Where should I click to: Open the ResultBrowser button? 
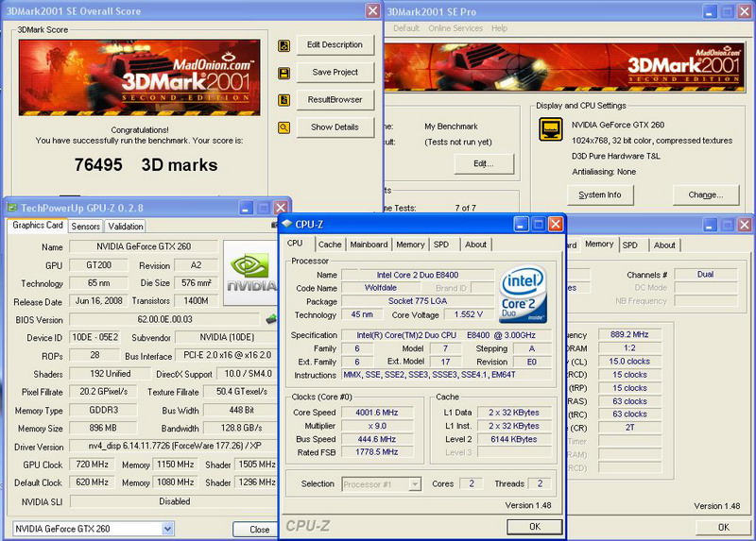(x=335, y=100)
